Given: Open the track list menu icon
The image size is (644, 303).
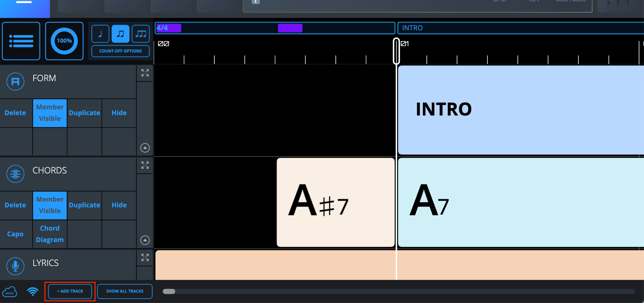Looking at the screenshot, I should [x=21, y=41].
